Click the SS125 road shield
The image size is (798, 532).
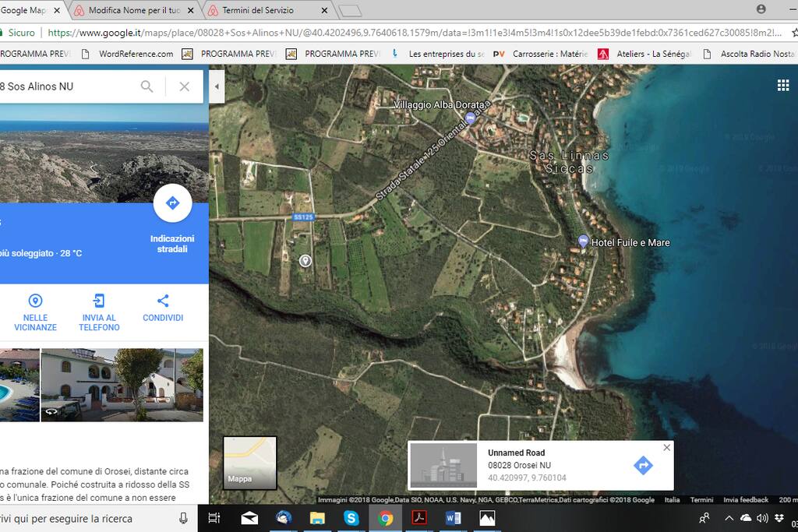(303, 217)
